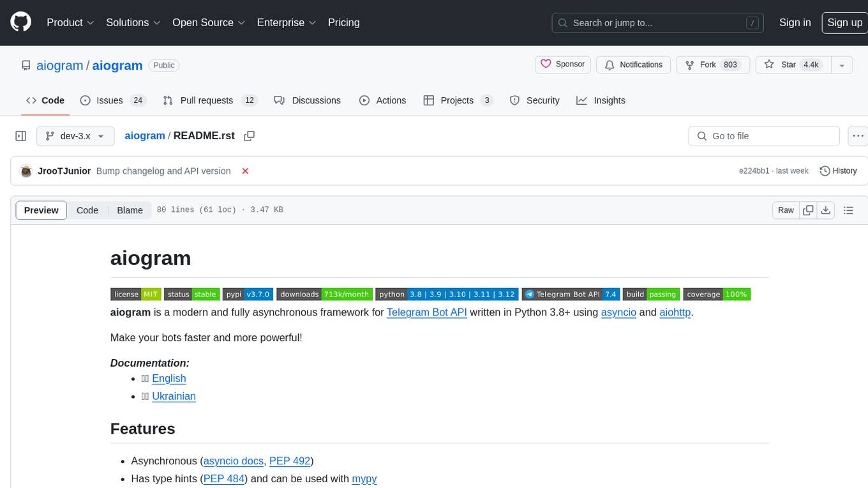Screen dimensions: 868x488
Task: Open the Raw file view
Action: coord(786,210)
